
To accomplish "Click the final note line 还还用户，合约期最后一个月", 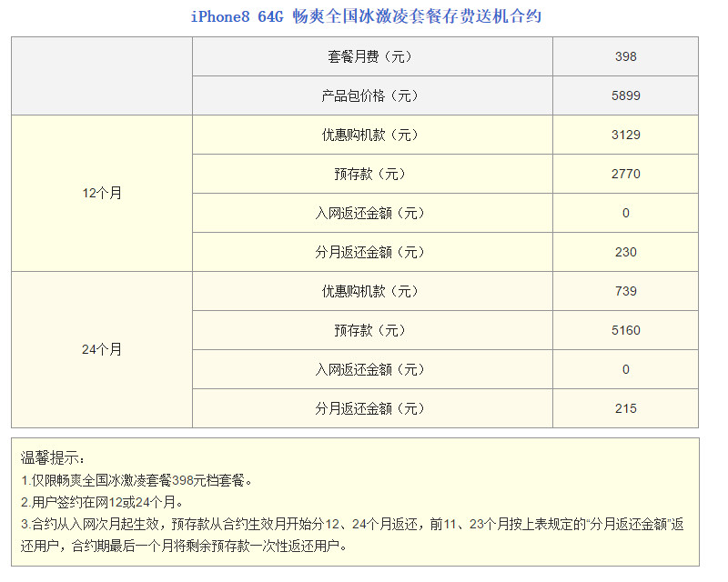I will coord(184,547).
